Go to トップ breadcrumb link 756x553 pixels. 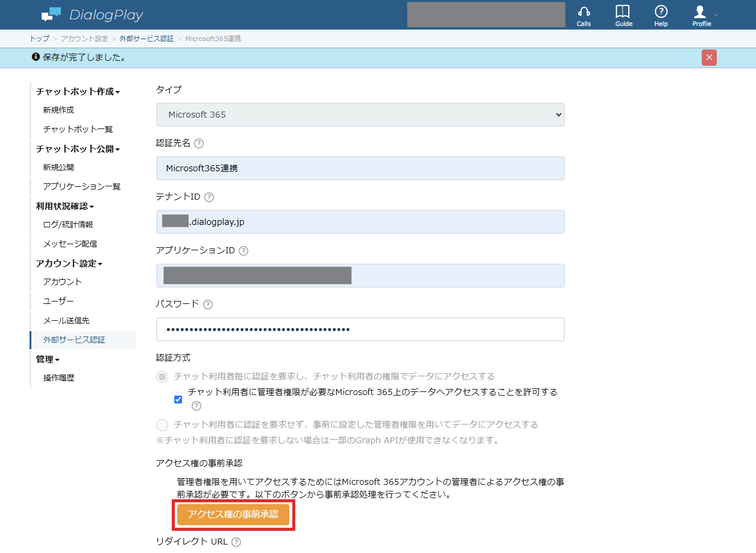point(39,39)
